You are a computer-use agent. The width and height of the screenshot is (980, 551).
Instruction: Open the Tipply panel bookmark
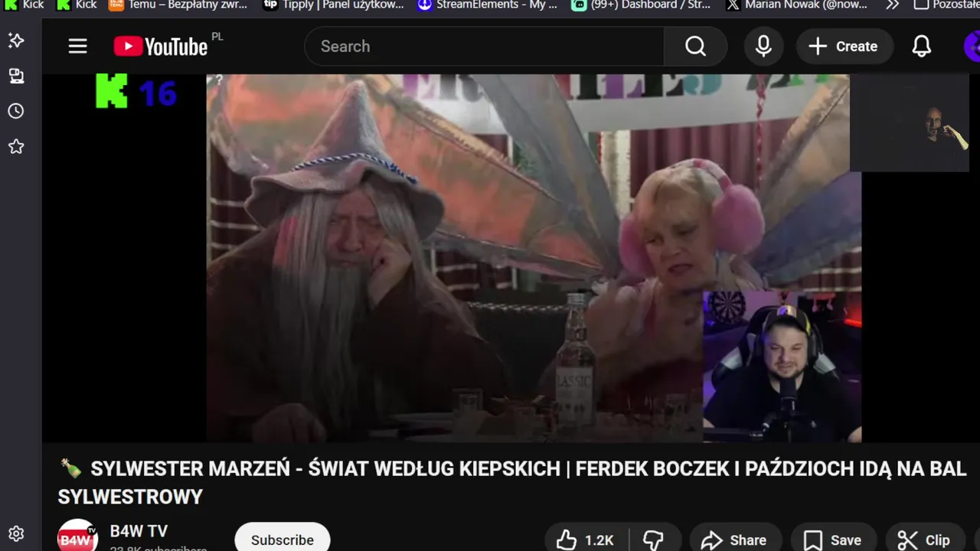(333, 5)
